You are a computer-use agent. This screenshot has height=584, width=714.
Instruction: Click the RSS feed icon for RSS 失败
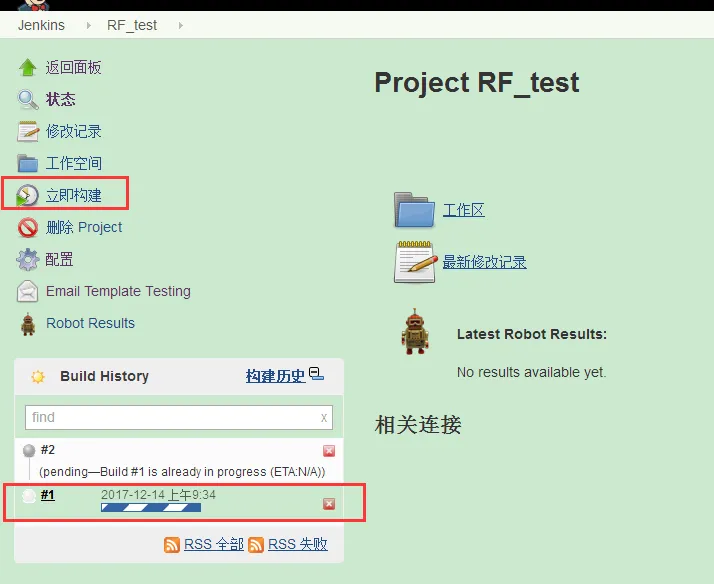(256, 544)
